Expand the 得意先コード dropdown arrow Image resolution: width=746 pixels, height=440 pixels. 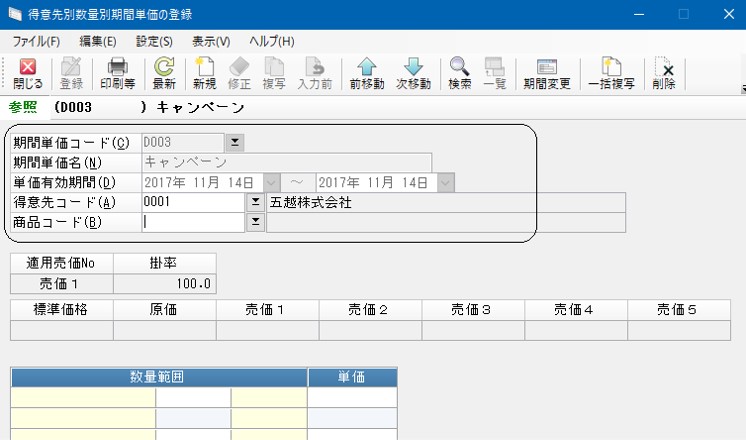tap(255, 202)
